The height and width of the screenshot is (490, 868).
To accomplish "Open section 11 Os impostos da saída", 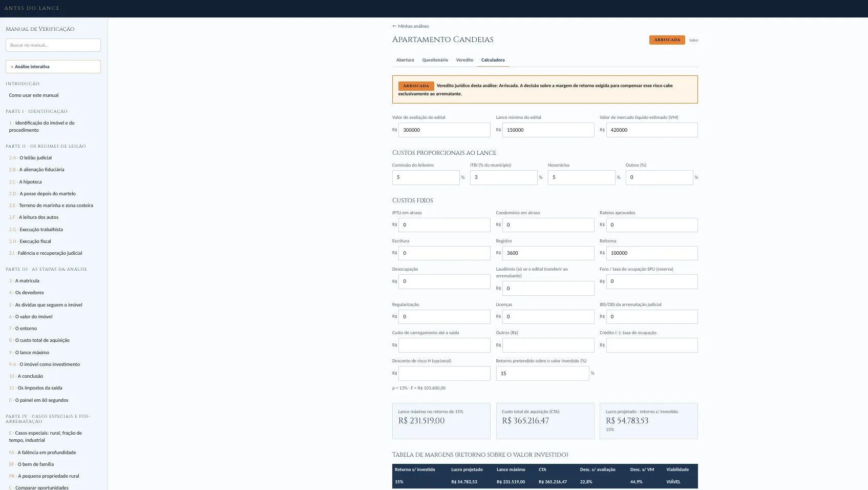I will [35, 388].
